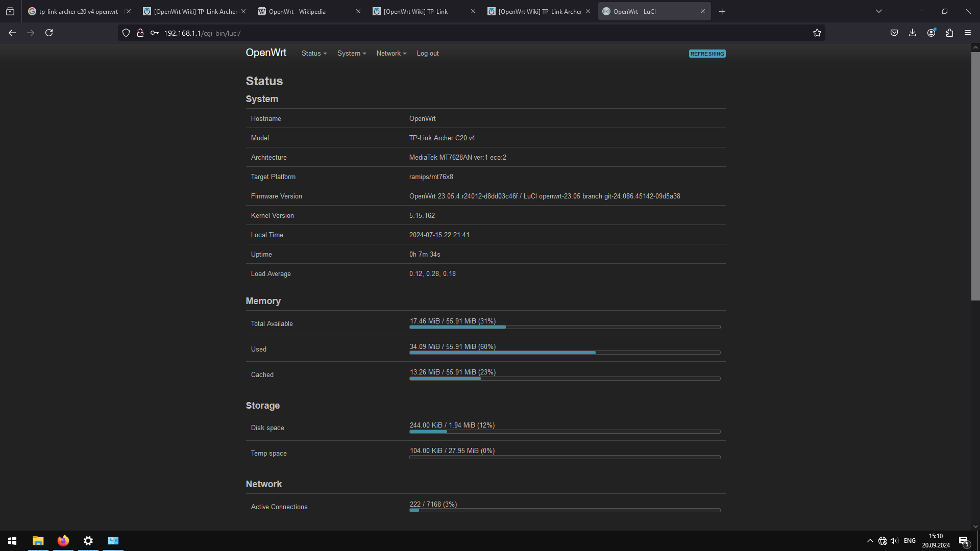Click the speaker icon in the system tray

pyautogui.click(x=894, y=540)
